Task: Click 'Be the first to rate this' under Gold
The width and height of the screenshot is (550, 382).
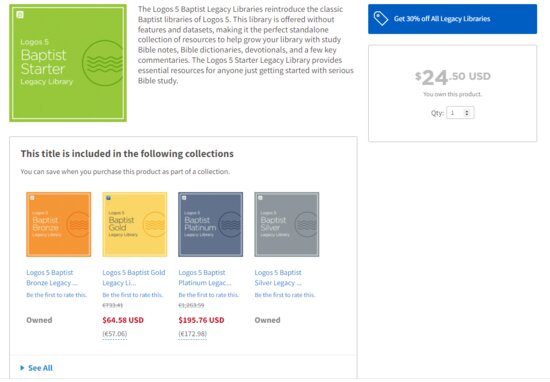Action: click(133, 295)
